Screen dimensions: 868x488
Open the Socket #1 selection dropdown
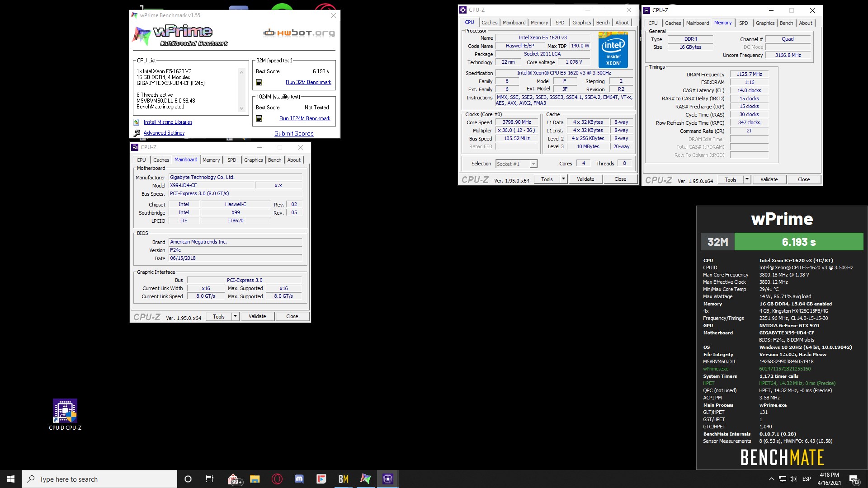point(533,164)
